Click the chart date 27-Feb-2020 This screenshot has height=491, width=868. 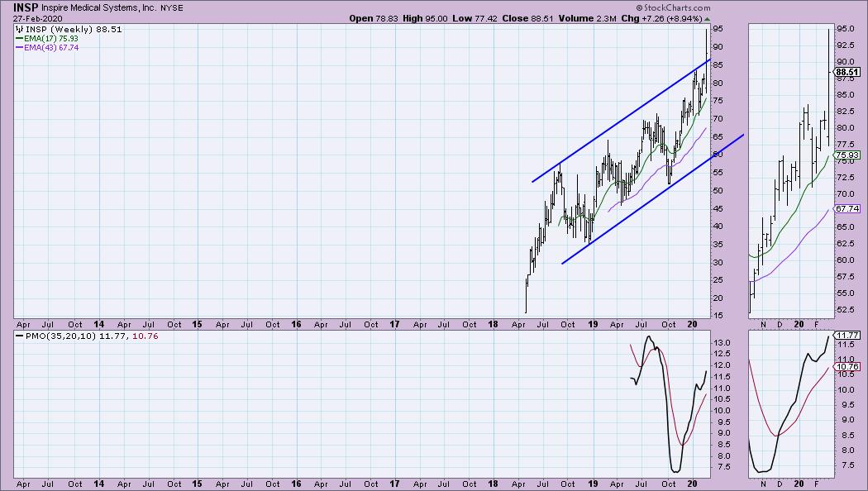[38, 19]
